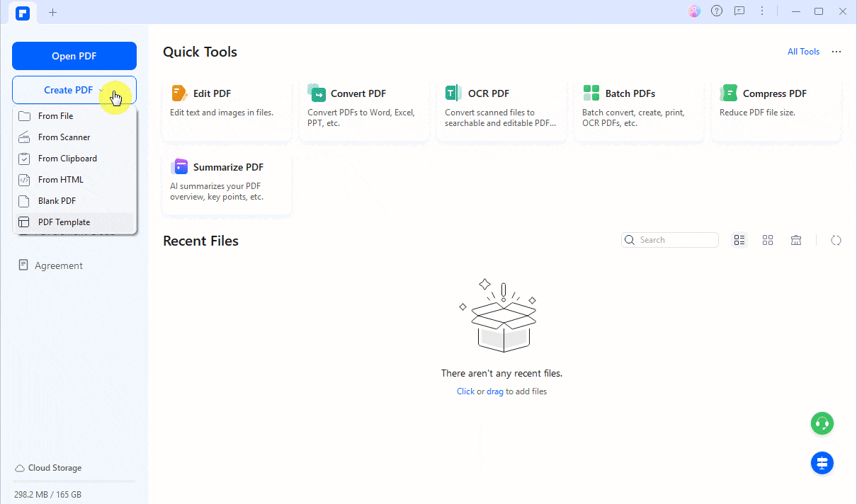The height and width of the screenshot is (504, 857).
Task: Click the Edit PDF tool icon
Action: point(178,93)
